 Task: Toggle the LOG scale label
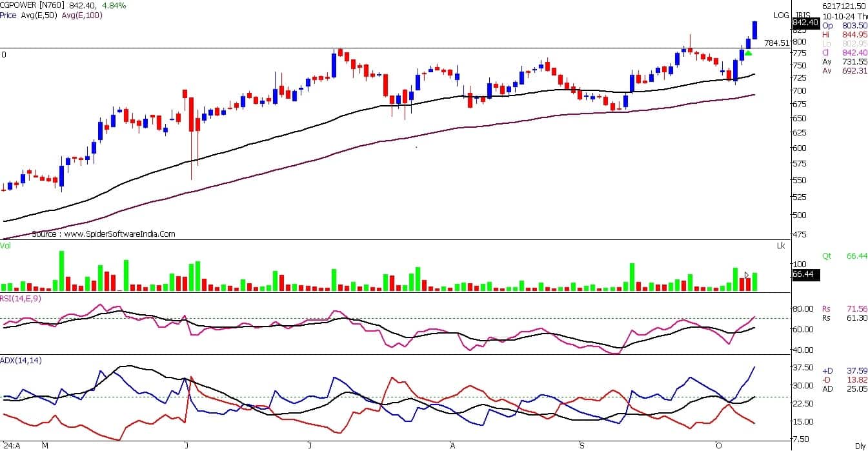(782, 15)
